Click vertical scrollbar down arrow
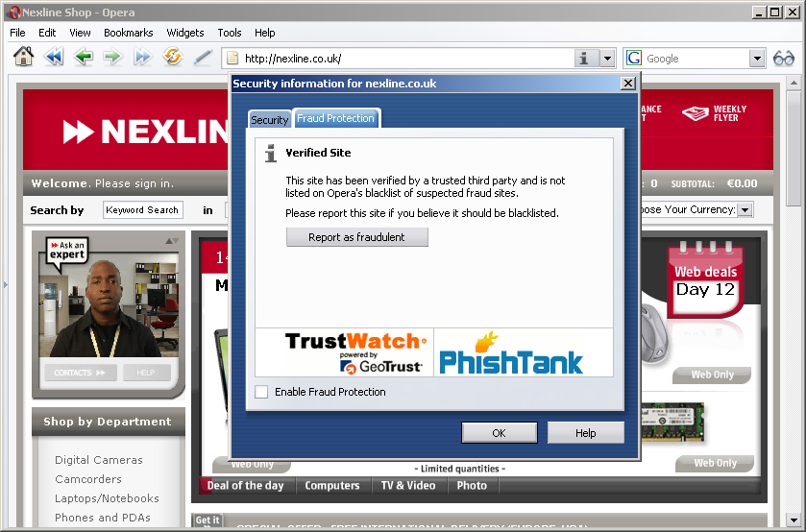Viewport: 806px width, 532px height. pos(794,520)
